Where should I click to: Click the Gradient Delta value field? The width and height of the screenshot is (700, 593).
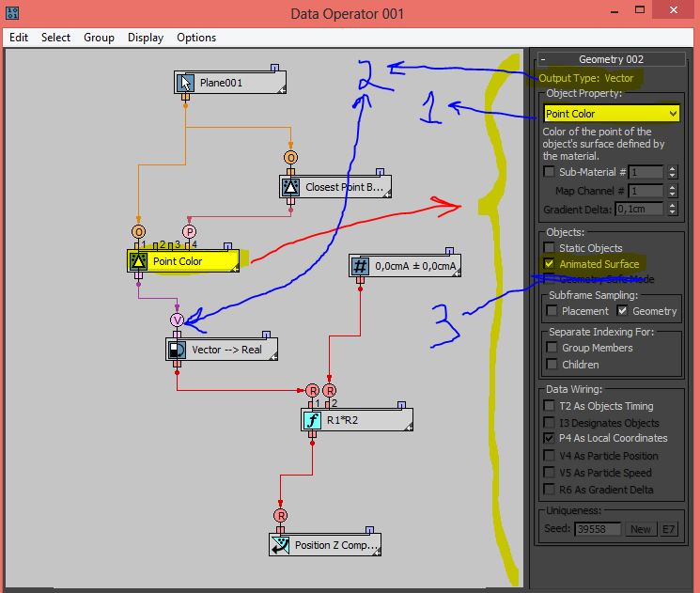point(639,210)
